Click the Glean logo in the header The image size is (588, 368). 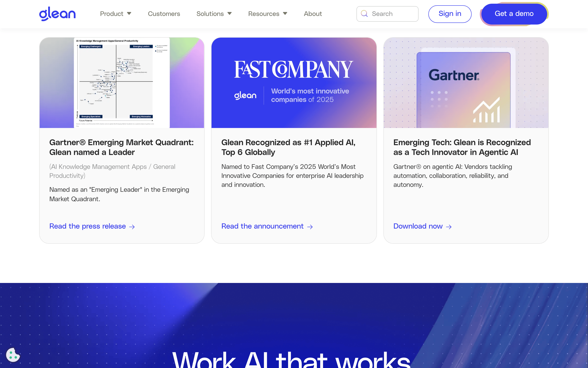[57, 14]
